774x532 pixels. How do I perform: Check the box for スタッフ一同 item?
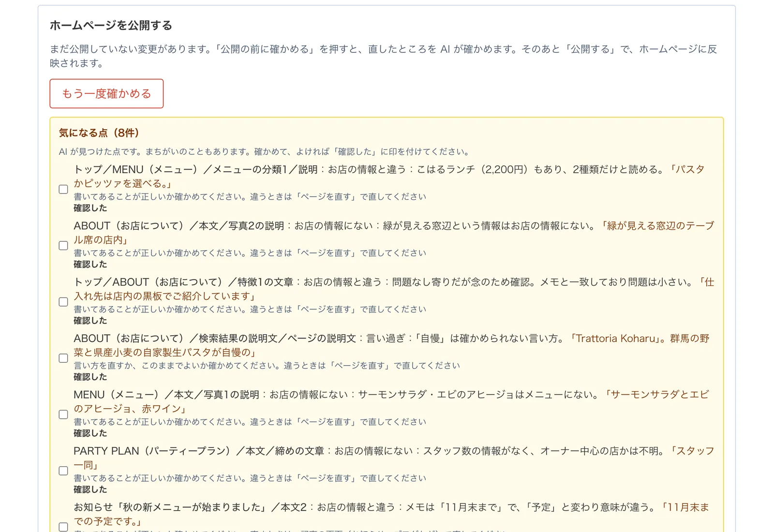[x=63, y=471]
